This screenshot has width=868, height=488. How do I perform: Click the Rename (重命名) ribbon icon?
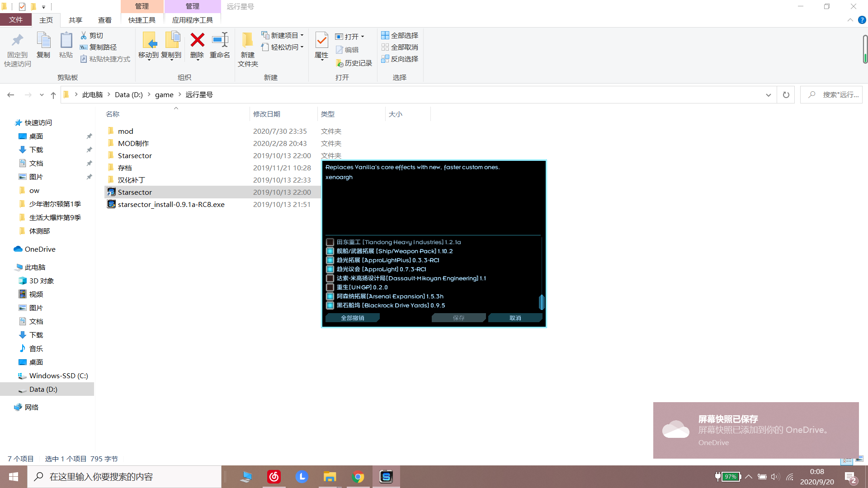[x=220, y=41]
